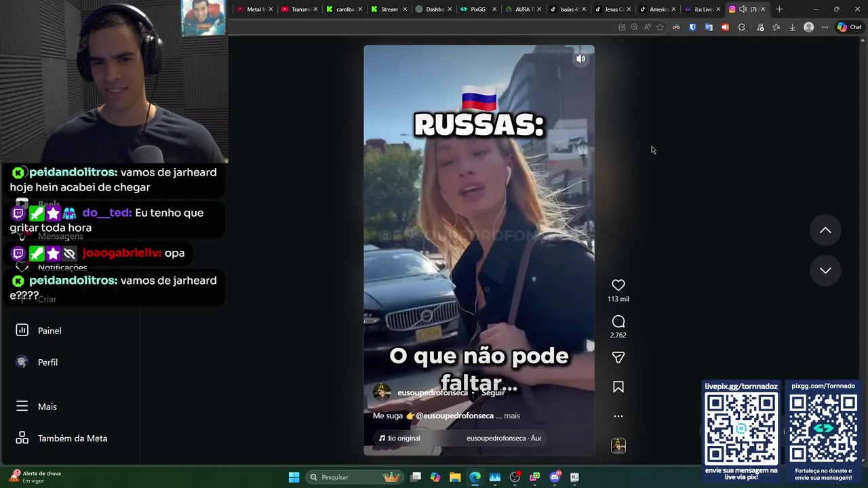The width and height of the screenshot is (868, 488).
Task: Open comments on the reel
Action: [x=618, y=321]
